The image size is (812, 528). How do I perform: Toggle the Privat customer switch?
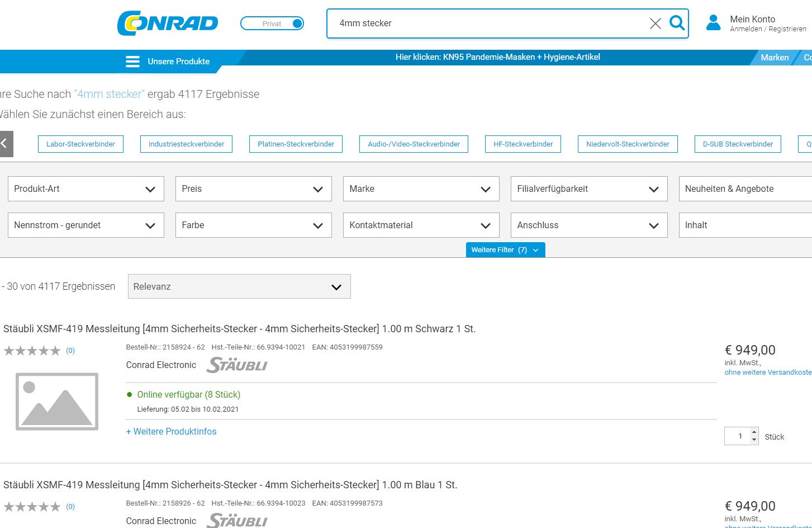coord(272,23)
